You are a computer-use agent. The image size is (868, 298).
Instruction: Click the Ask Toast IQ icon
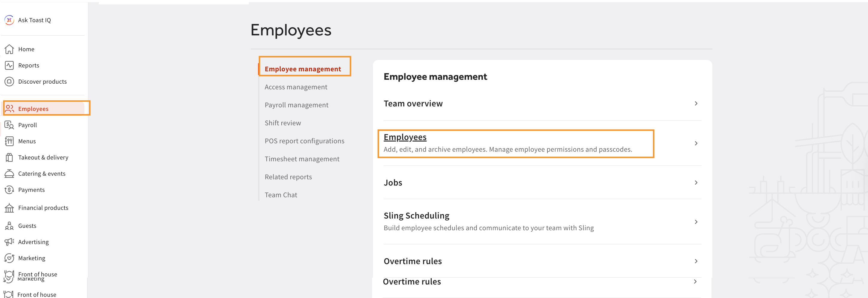(9, 20)
